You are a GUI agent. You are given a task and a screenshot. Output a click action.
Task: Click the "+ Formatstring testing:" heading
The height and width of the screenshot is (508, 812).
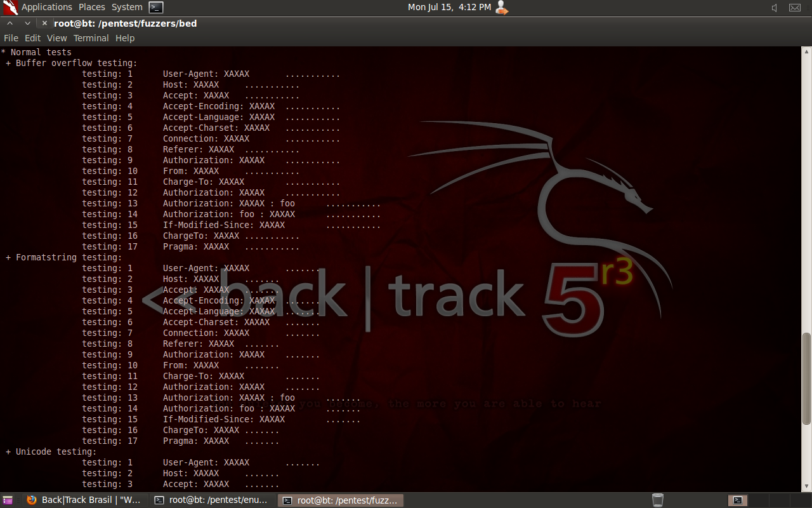(64, 257)
